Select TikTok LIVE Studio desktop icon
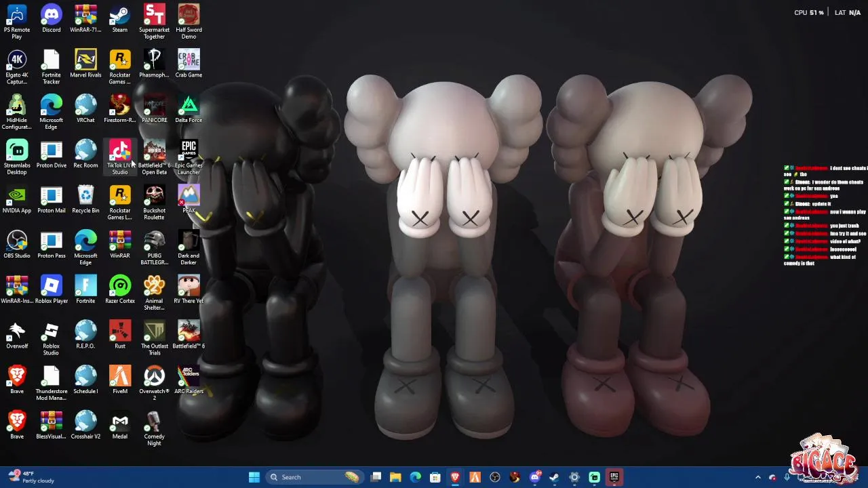Viewport: 868px width, 488px height. pos(120,157)
